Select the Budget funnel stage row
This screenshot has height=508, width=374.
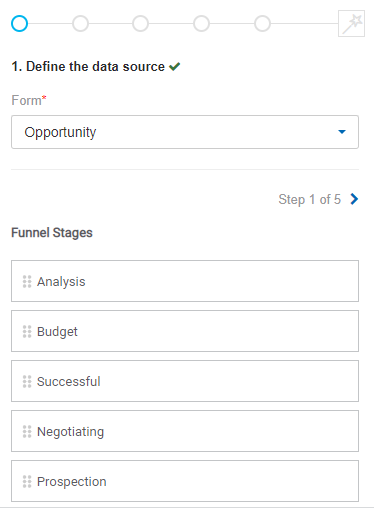[185, 331]
